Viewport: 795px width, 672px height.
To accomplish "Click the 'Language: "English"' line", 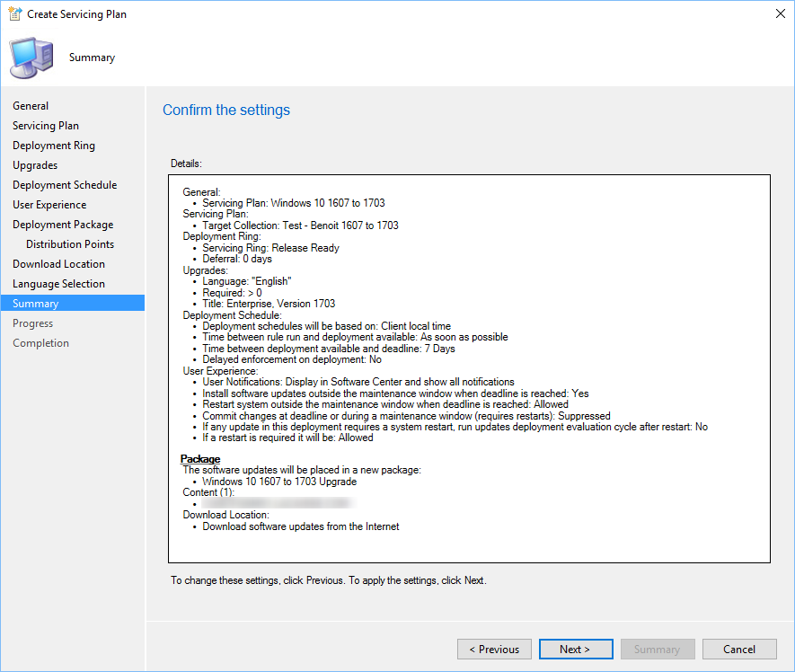I will click(247, 281).
